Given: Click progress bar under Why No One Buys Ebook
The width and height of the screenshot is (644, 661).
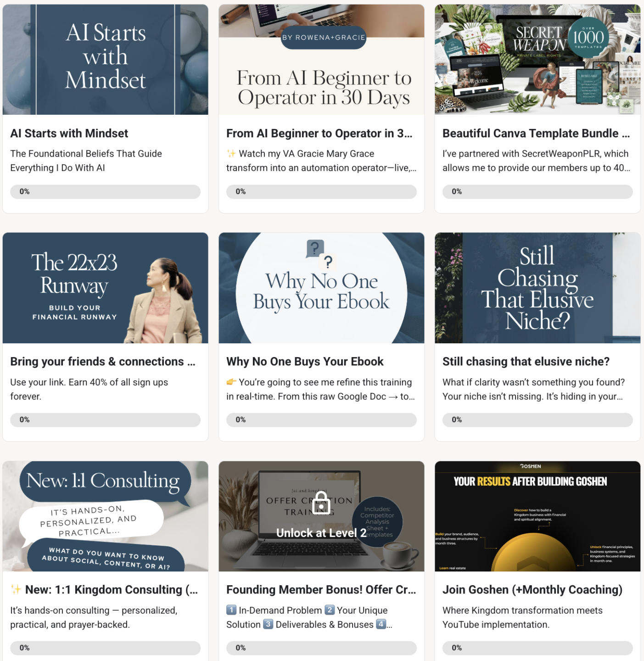Looking at the screenshot, I should (x=321, y=420).
